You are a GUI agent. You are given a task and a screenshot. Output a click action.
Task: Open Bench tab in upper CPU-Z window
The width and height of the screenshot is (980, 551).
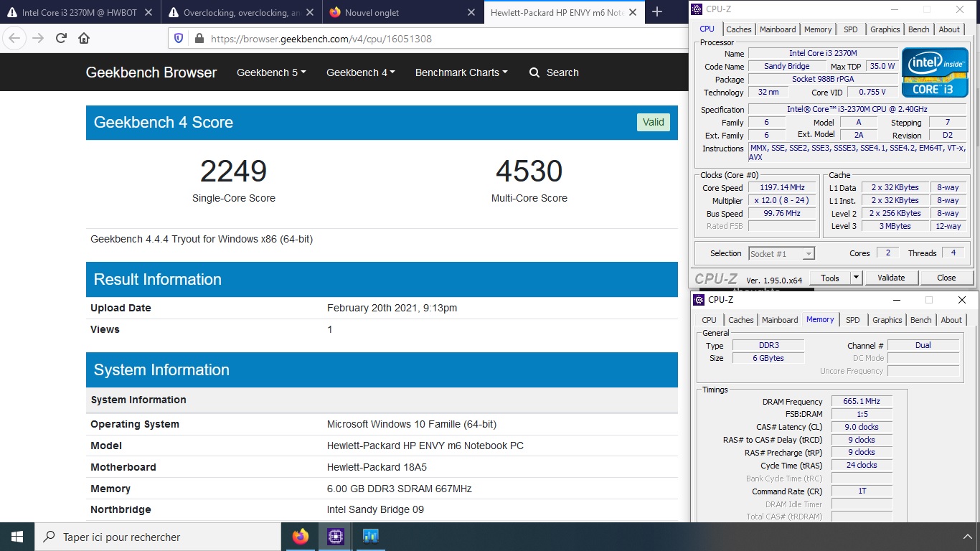(919, 29)
